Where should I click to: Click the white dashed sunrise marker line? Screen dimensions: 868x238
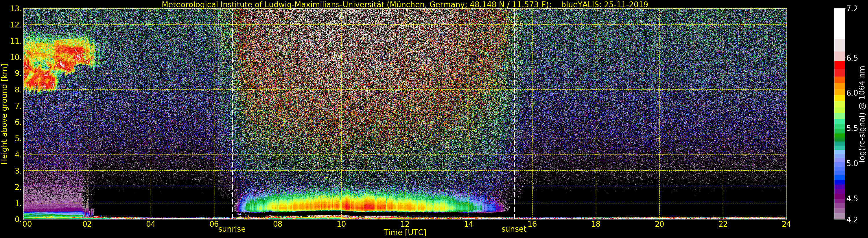tap(233, 114)
